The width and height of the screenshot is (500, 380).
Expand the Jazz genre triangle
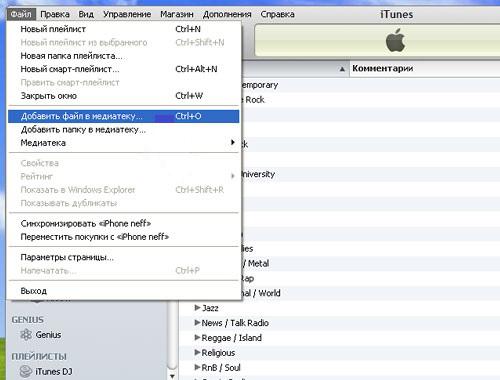click(197, 307)
